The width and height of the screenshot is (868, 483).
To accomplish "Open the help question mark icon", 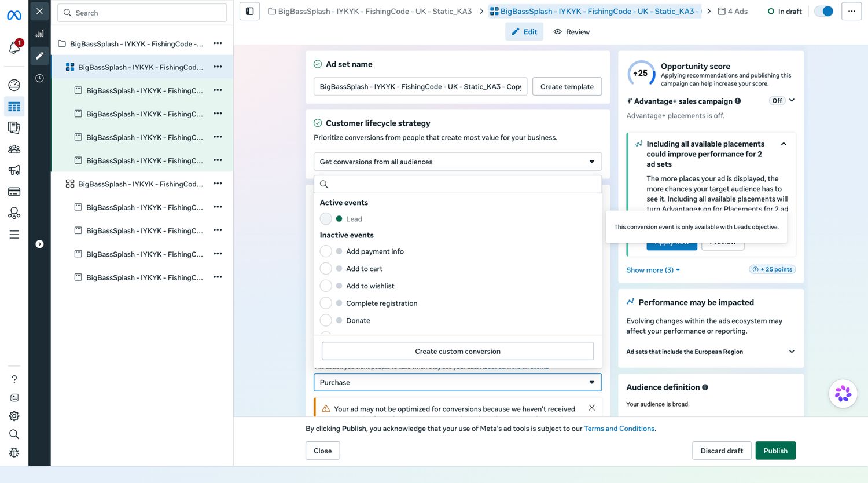I will 14,379.
